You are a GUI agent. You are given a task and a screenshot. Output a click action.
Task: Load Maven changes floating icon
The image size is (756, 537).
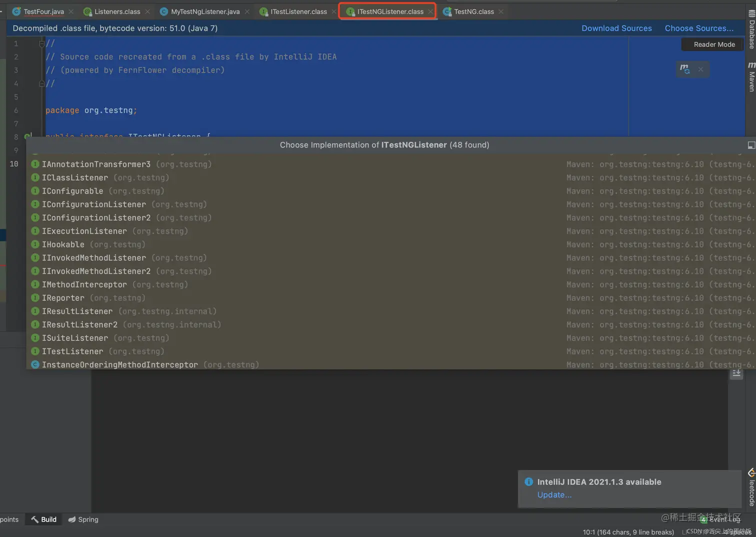pos(684,69)
